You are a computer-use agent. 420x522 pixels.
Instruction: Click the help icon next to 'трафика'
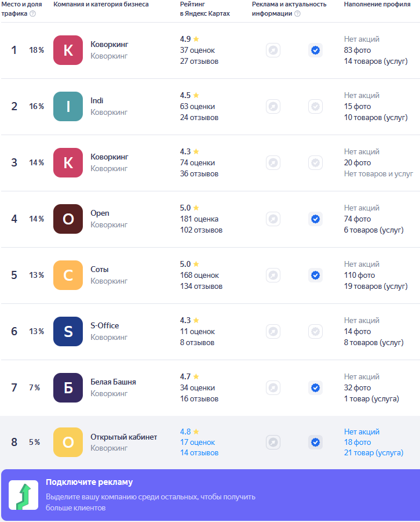tap(32, 14)
